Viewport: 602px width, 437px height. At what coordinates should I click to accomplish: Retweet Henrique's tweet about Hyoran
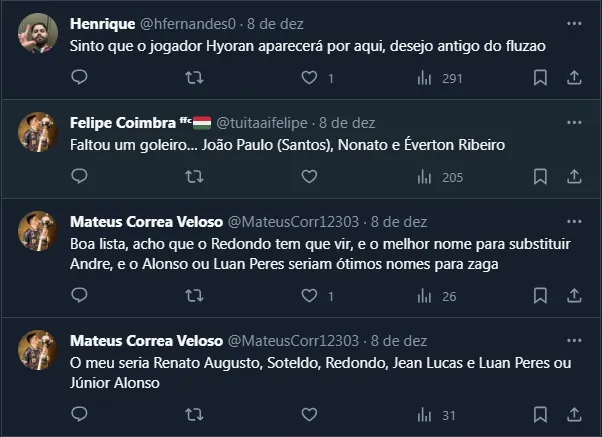tap(196, 77)
